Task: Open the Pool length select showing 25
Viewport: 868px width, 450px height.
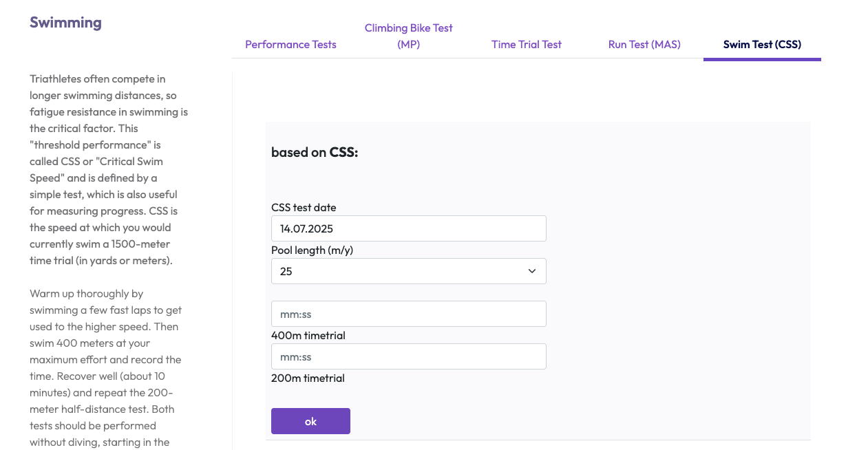Action: tap(409, 271)
